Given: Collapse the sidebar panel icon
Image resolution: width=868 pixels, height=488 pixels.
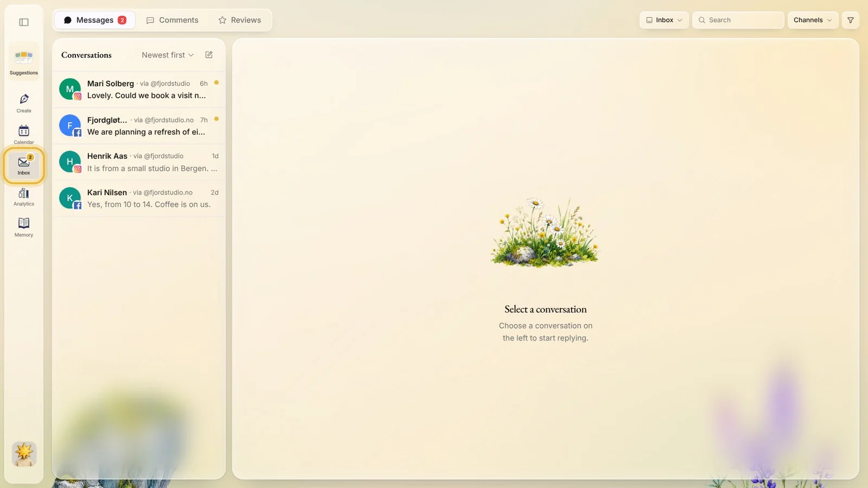Looking at the screenshot, I should 24,22.
